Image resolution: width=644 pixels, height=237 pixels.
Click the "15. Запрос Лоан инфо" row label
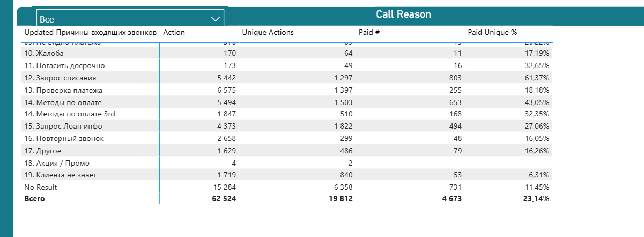63,127
